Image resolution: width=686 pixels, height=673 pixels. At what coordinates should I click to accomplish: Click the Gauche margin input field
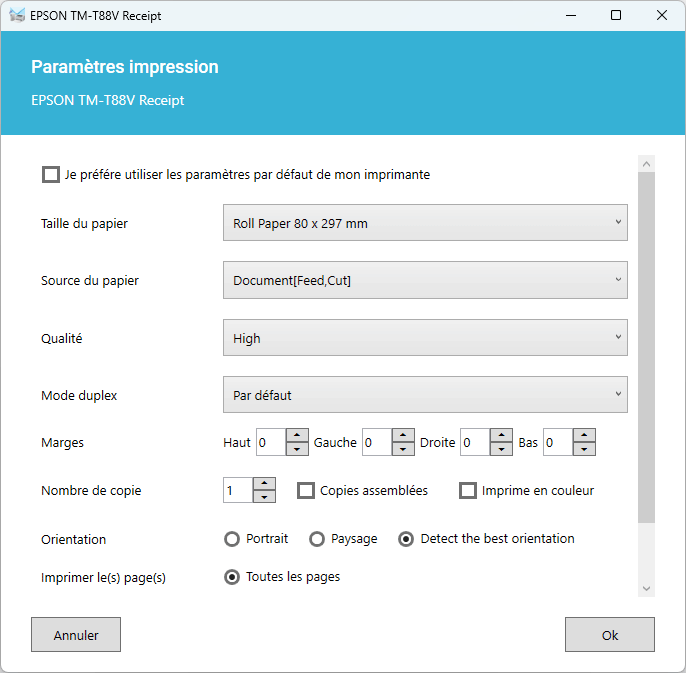377,442
